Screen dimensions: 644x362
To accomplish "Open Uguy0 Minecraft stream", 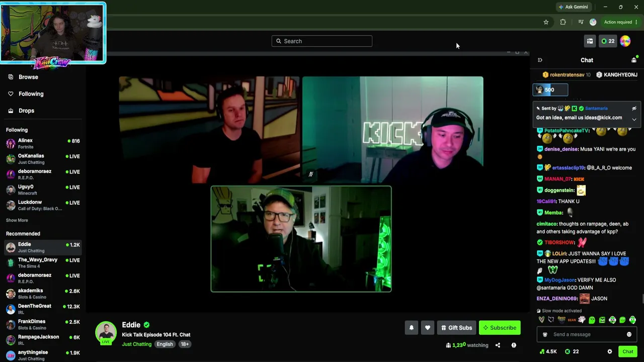I will pos(43,190).
